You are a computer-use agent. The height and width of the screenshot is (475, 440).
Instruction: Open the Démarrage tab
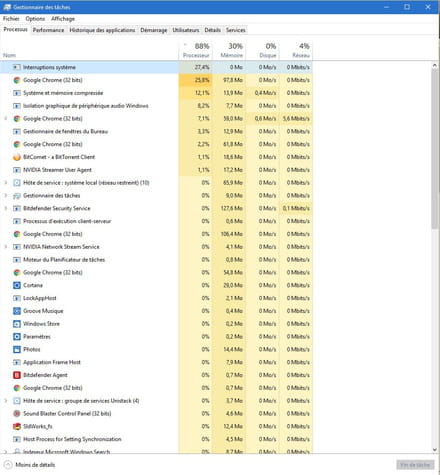(154, 30)
